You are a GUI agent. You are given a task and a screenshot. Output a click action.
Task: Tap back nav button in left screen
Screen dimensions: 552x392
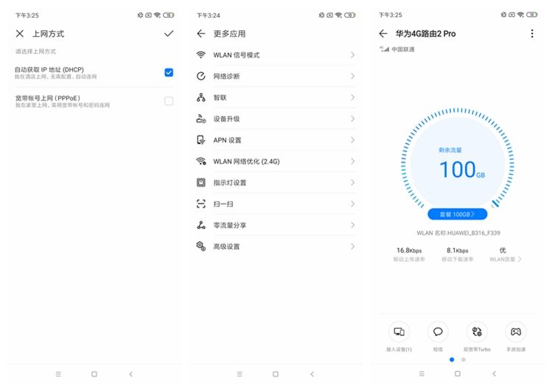click(x=131, y=374)
